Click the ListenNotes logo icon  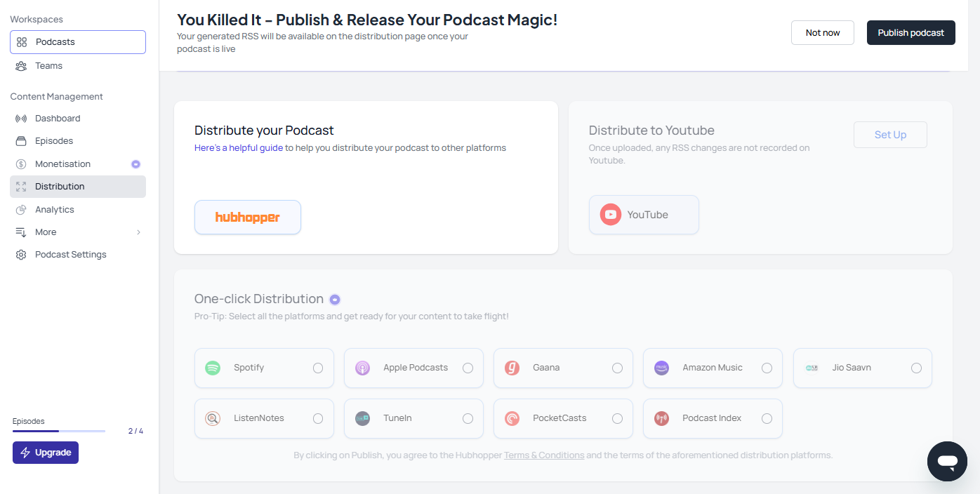(x=213, y=418)
